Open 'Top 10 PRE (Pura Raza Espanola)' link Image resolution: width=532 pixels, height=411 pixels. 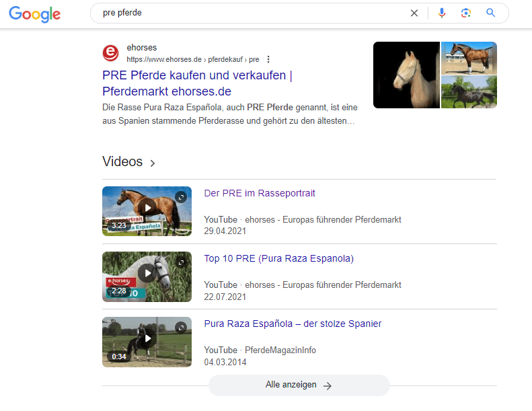pyautogui.click(x=279, y=258)
